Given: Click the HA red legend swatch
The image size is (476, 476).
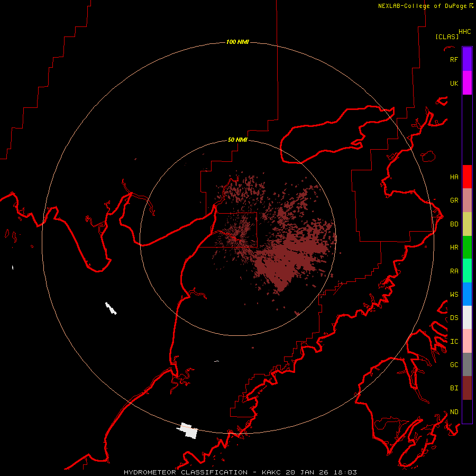Looking at the screenshot, I should click(x=467, y=177).
